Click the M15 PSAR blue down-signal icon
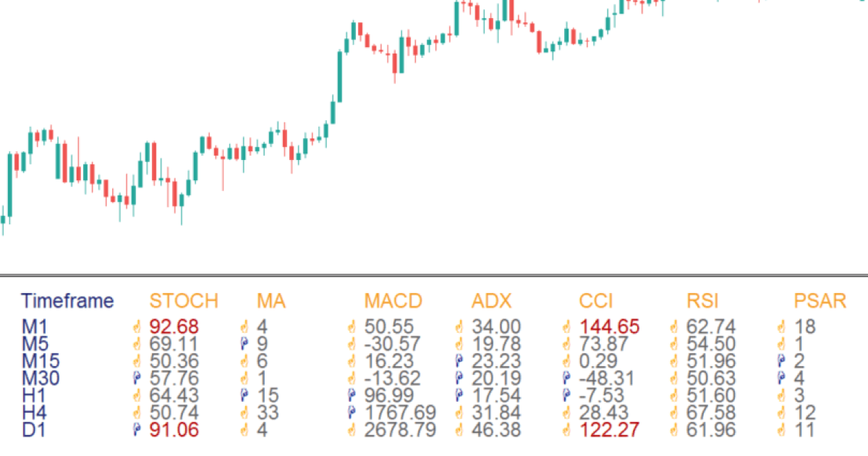This screenshot has height=456, width=868. click(x=781, y=362)
